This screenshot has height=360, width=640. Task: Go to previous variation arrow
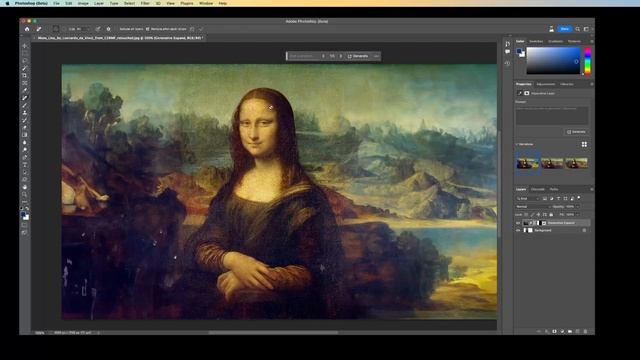[x=323, y=56]
